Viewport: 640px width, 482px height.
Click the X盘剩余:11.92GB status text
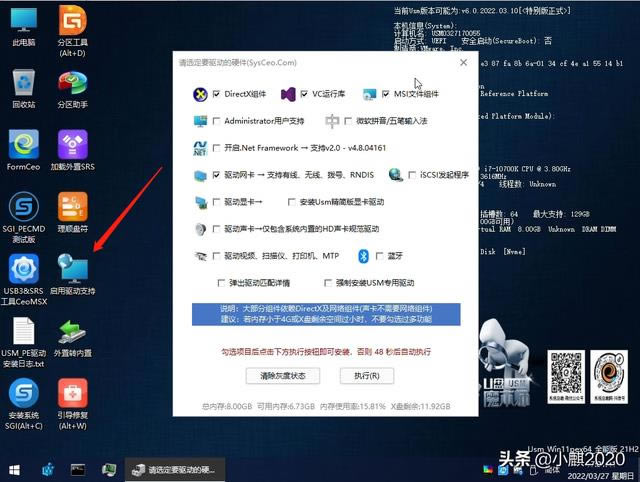point(420,406)
